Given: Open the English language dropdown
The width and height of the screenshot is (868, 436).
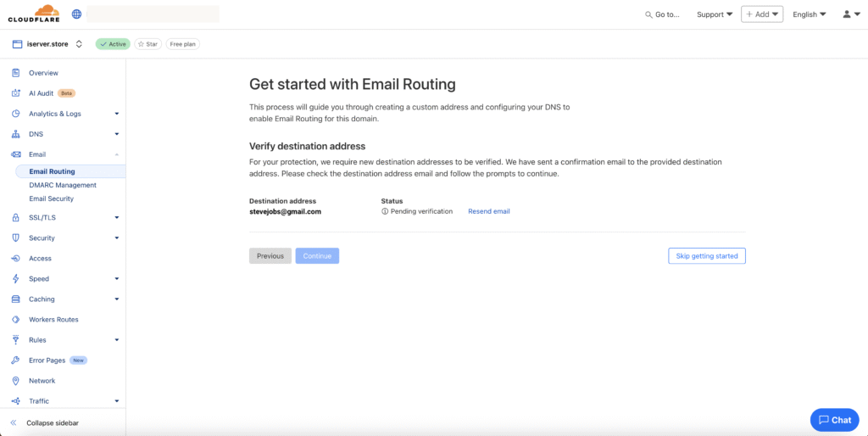Looking at the screenshot, I should point(810,14).
